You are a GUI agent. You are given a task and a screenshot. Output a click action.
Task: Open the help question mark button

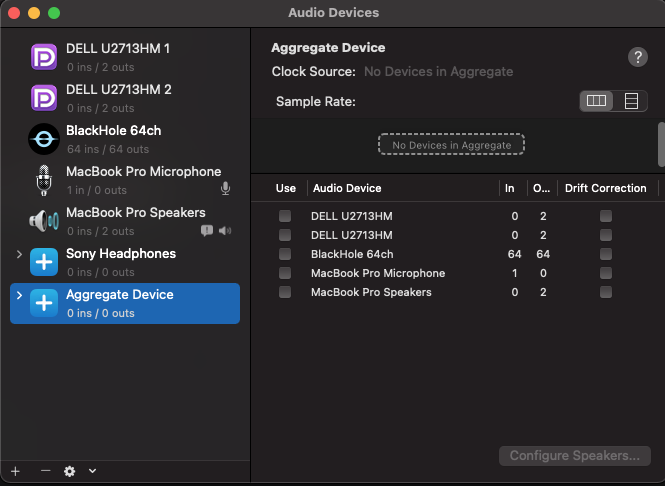[638, 57]
